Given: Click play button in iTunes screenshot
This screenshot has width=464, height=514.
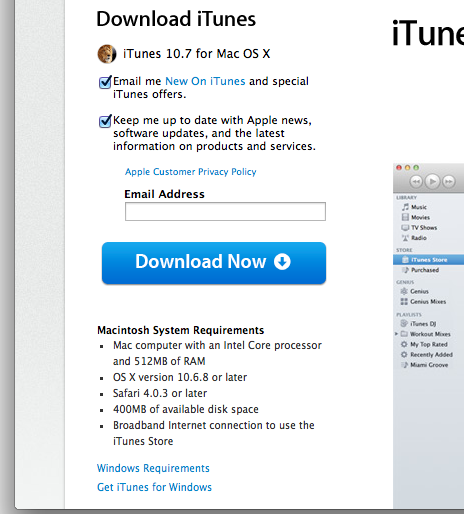Looking at the screenshot, I should (x=433, y=181).
